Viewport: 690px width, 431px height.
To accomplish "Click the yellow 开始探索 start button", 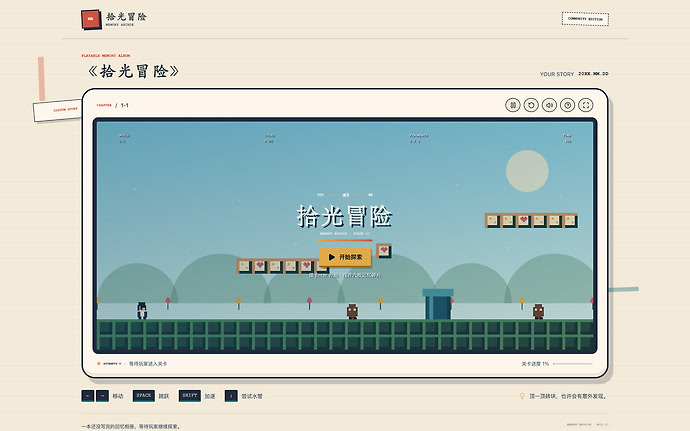I will 345,257.
